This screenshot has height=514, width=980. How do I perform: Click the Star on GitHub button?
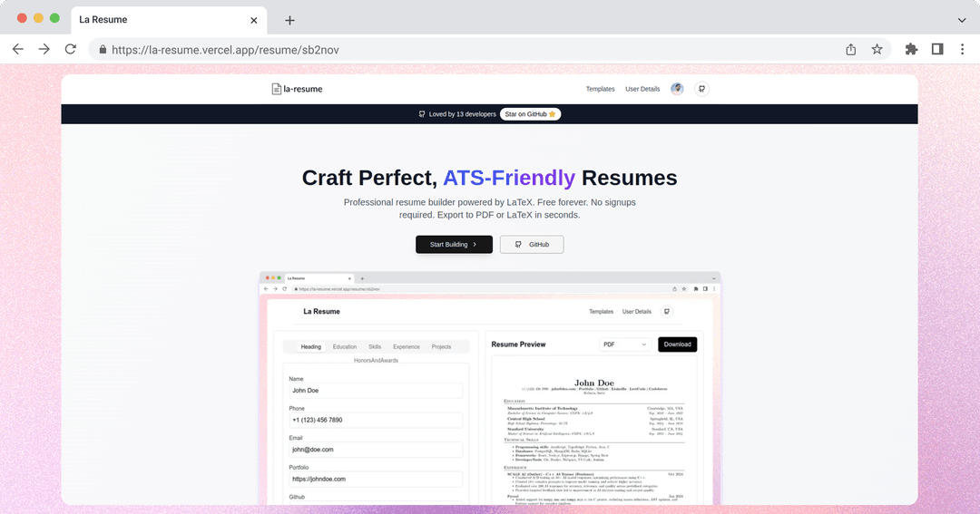point(530,114)
